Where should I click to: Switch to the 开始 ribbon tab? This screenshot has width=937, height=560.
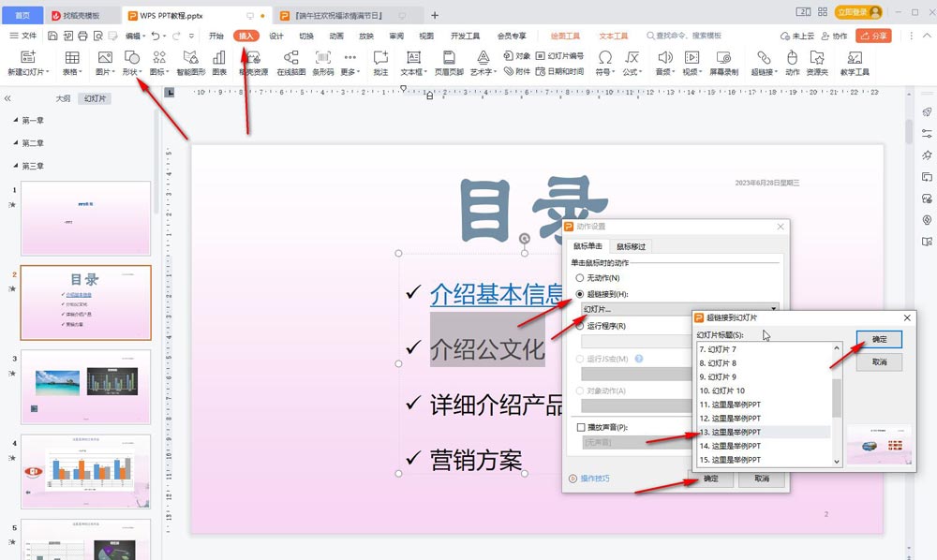(216, 36)
